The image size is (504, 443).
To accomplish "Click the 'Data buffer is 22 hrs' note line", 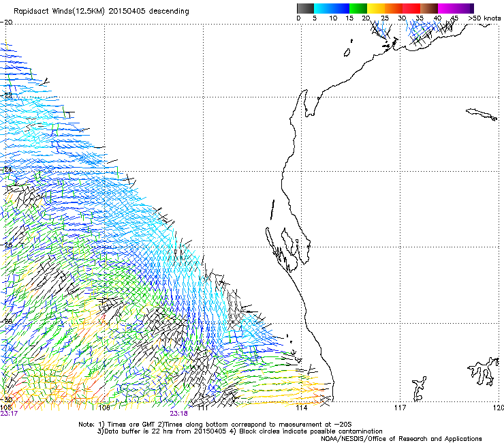I will (x=240, y=431).
